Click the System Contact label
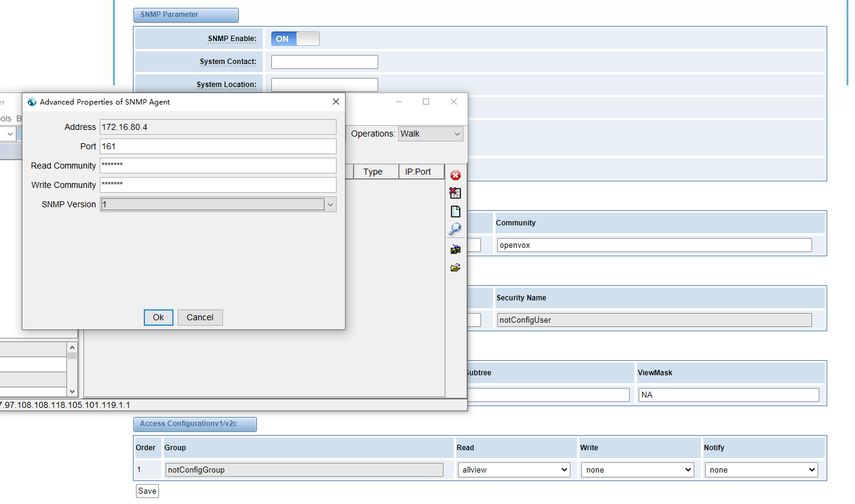The height and width of the screenshot is (504, 855). coord(228,62)
